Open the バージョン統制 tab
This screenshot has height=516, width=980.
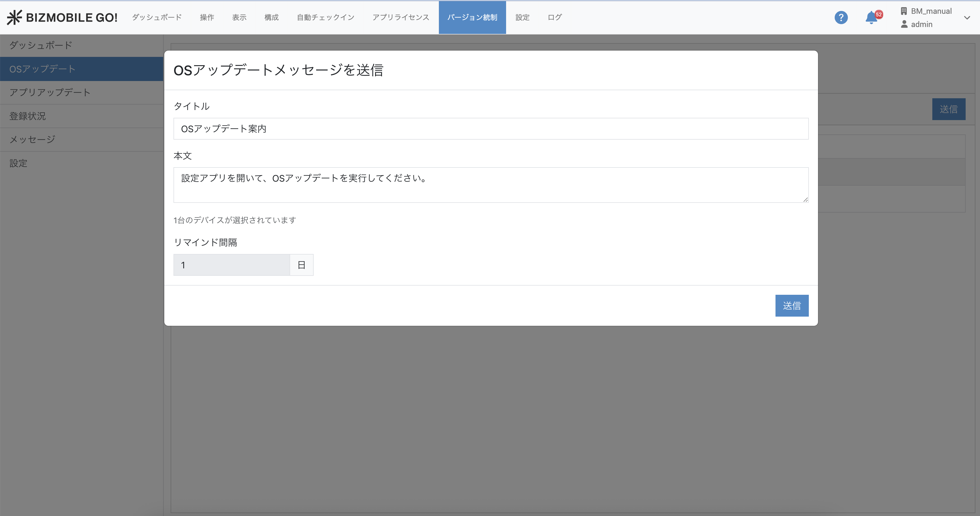click(x=472, y=18)
